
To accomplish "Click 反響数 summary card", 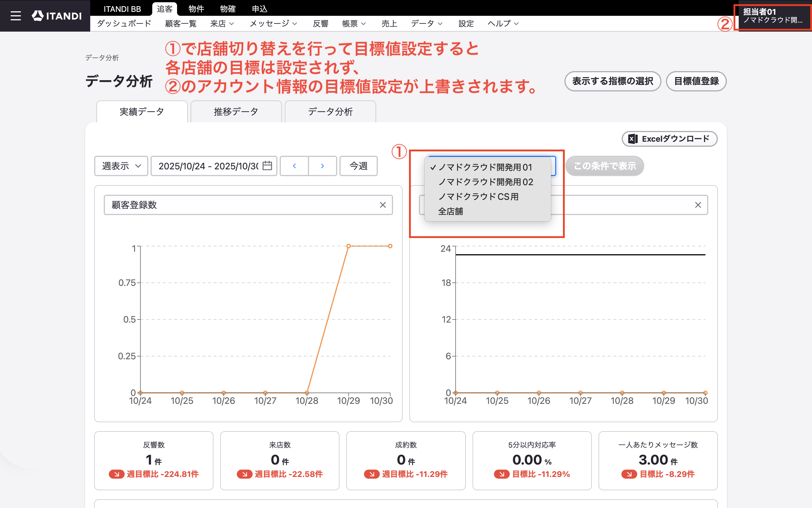I will (154, 461).
